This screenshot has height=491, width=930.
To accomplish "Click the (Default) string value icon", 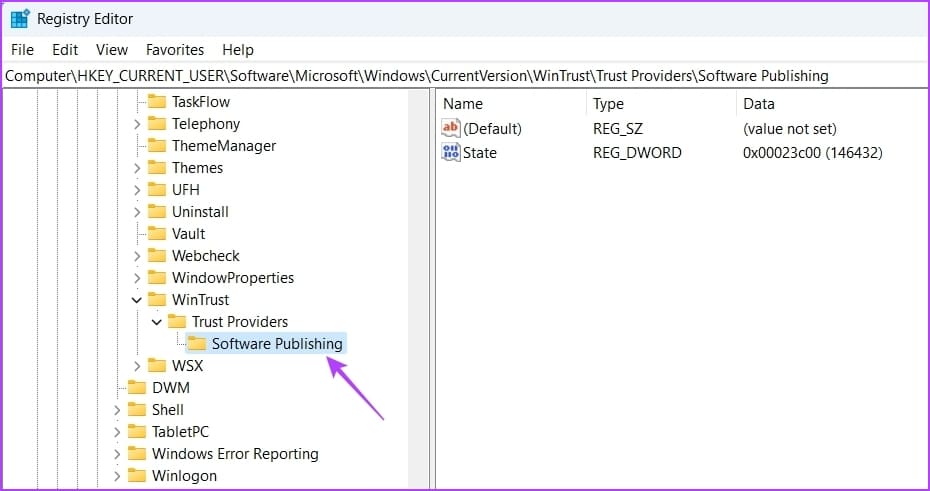I will [451, 128].
